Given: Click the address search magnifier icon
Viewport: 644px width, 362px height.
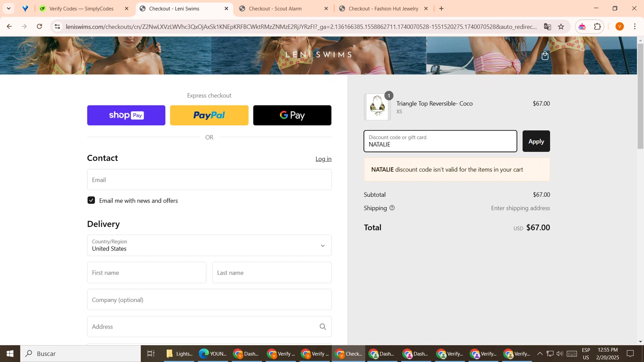Looking at the screenshot, I should [323, 327].
